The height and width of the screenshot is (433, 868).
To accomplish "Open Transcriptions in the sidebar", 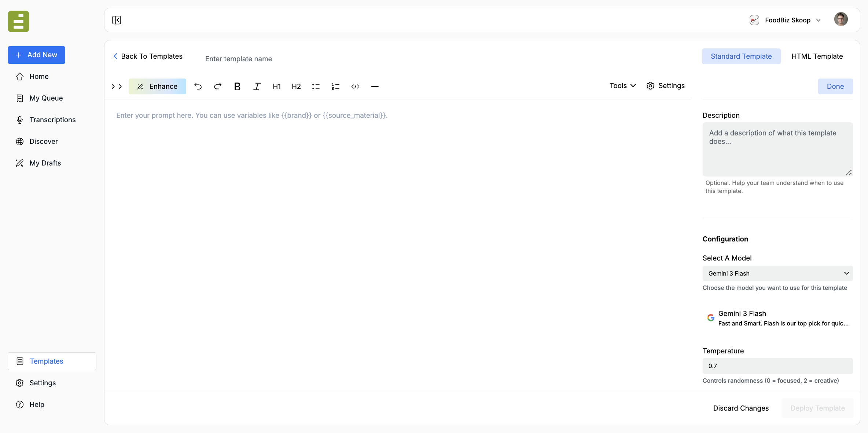I will [x=52, y=120].
